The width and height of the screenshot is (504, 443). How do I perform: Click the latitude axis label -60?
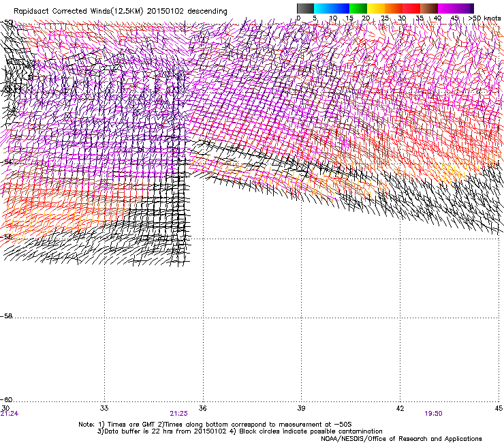[6, 399]
